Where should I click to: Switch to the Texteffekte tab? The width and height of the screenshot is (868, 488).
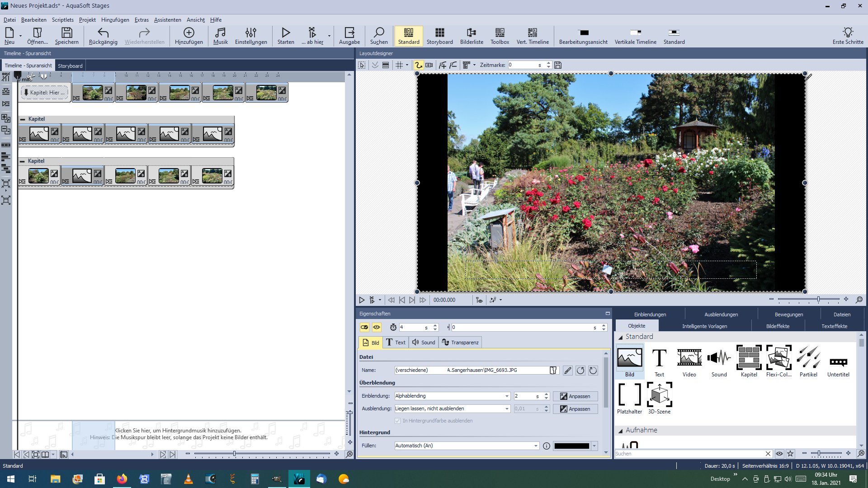click(834, 326)
